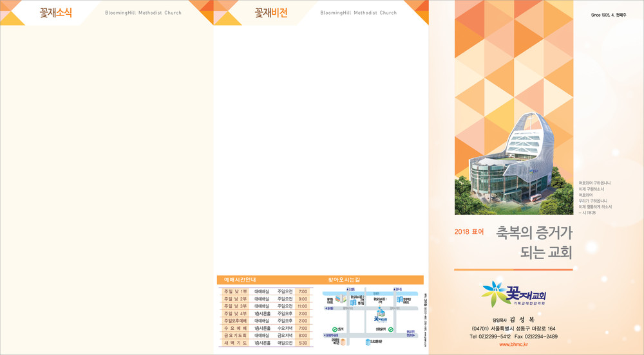
Task: Select the 꽃재소식 panel heading
Action: [55, 13]
